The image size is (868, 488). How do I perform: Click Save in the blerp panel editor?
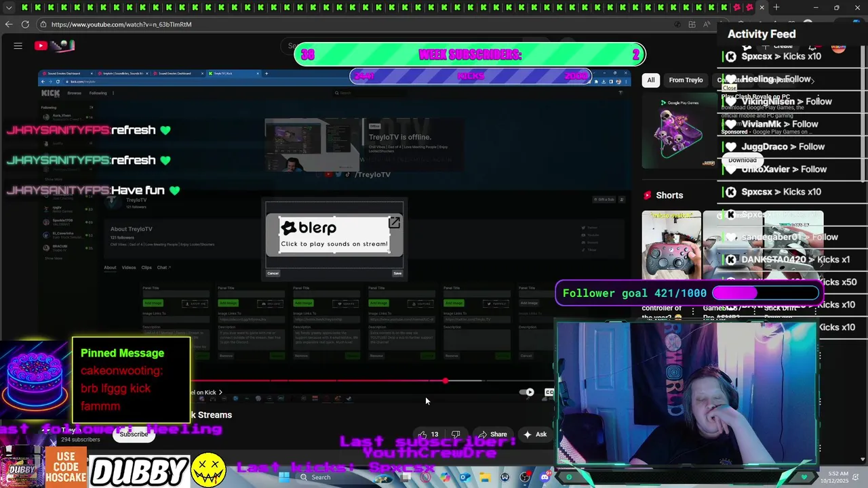point(397,273)
